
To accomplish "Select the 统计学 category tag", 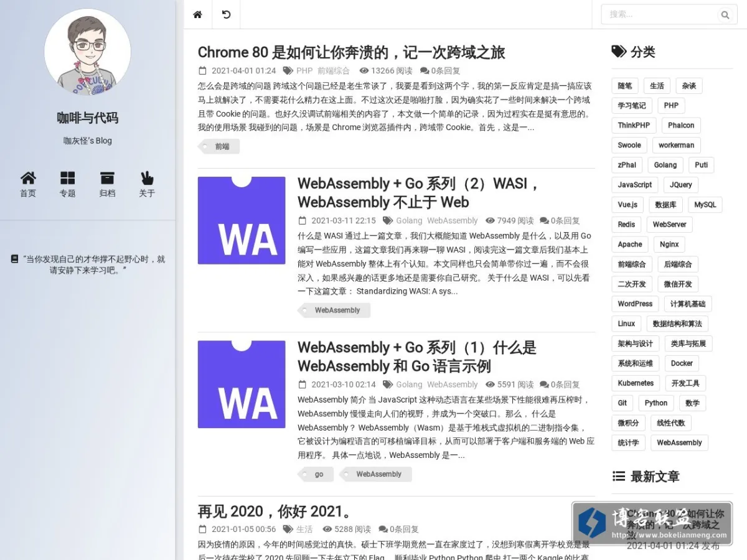I will point(628,443).
